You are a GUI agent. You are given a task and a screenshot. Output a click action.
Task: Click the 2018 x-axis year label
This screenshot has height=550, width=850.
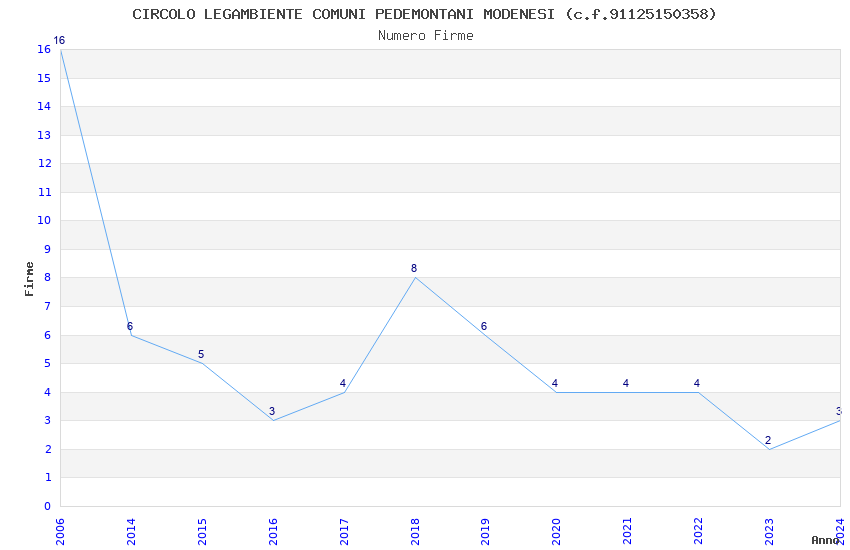click(415, 532)
